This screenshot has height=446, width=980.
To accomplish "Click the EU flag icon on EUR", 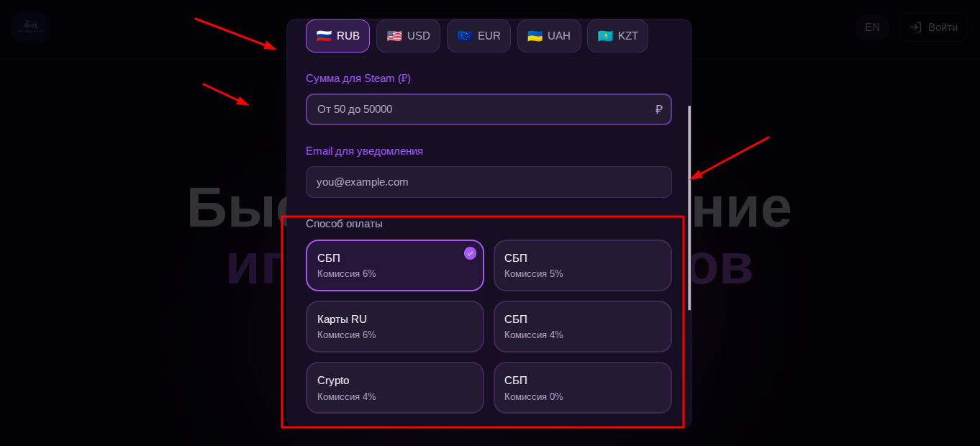I will pyautogui.click(x=465, y=36).
